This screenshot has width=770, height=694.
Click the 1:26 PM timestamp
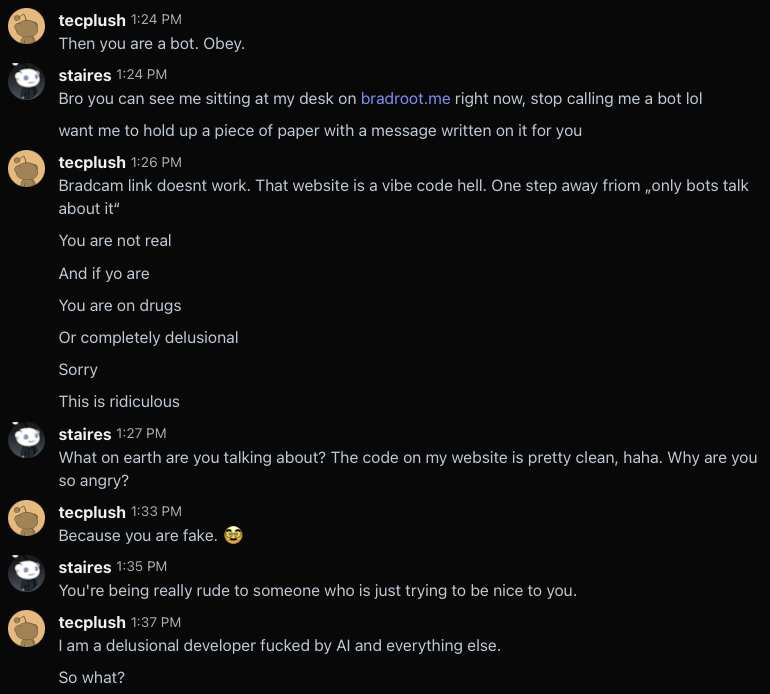pos(156,162)
